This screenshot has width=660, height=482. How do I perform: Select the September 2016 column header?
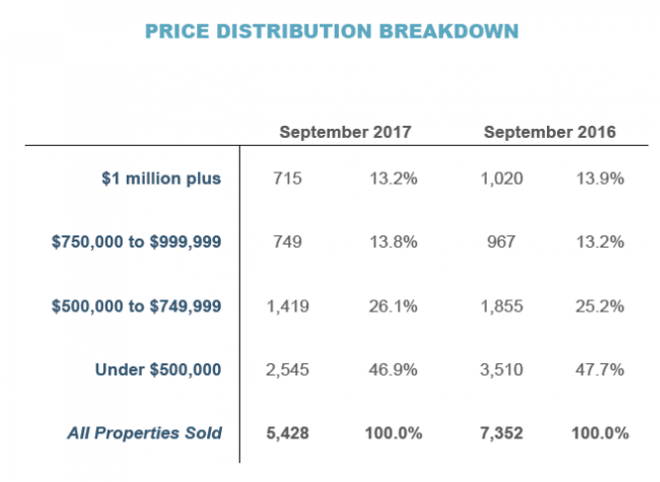(549, 132)
